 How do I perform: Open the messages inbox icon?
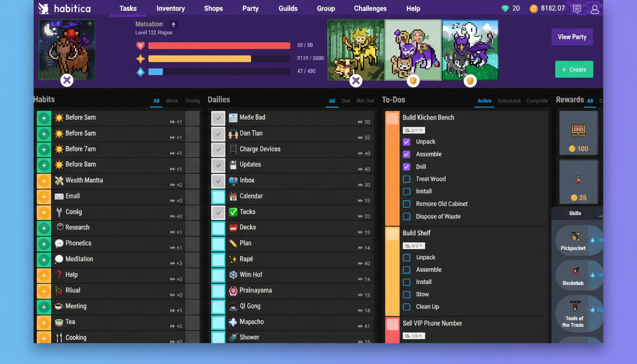[577, 9]
